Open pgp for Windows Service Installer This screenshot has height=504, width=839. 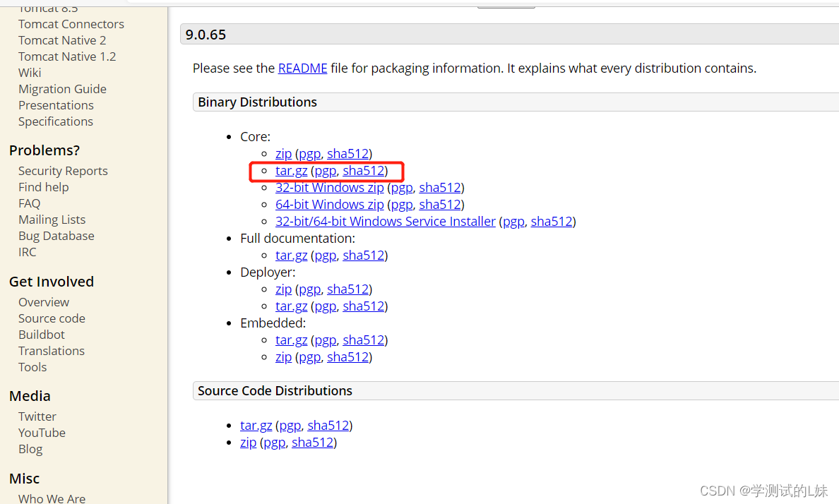513,222
